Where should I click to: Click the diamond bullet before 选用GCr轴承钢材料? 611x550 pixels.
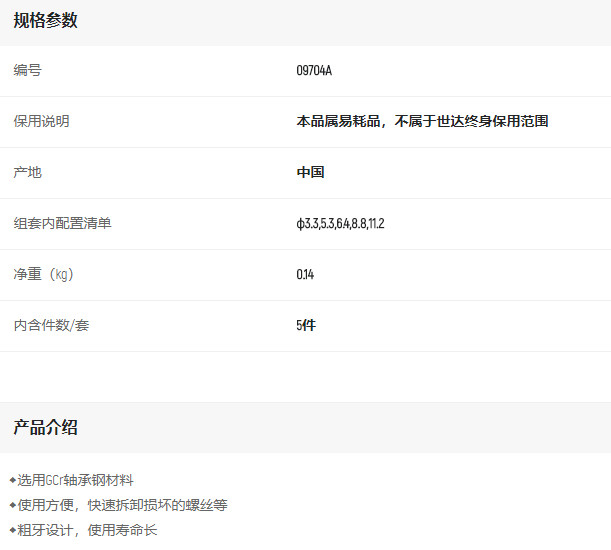coord(12,480)
